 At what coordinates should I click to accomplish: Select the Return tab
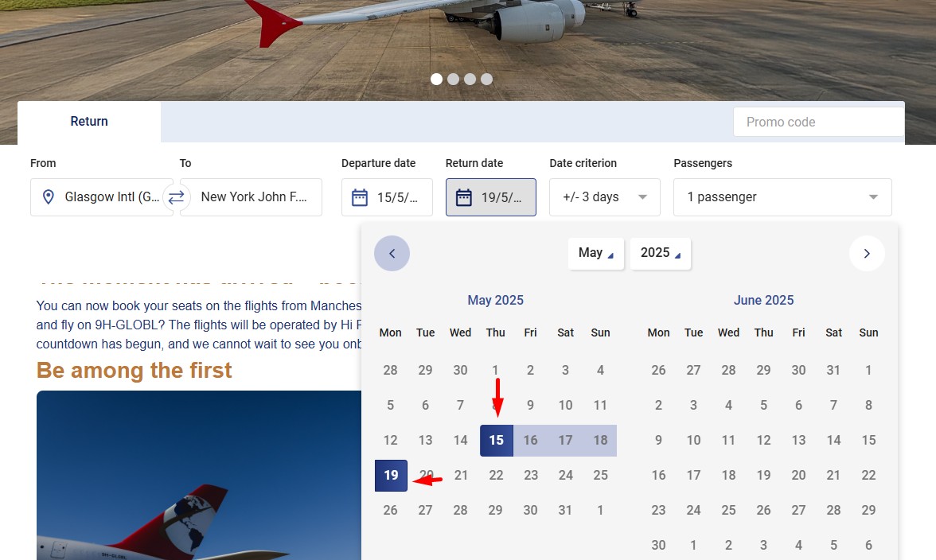(89, 122)
